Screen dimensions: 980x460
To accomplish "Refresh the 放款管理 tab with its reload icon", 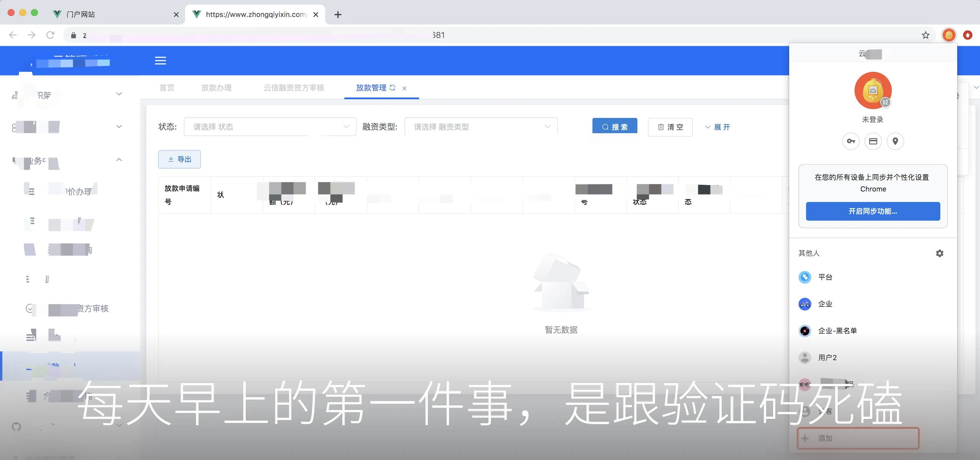I will point(393,88).
